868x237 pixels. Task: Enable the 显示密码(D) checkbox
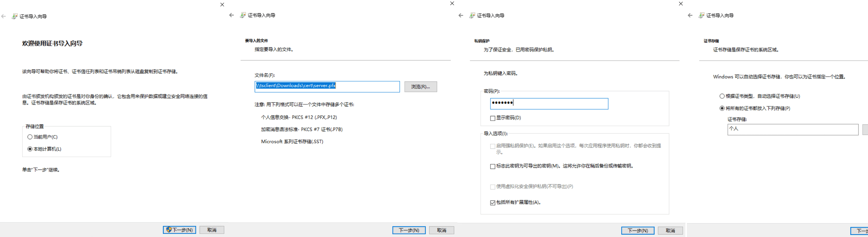[493, 118]
